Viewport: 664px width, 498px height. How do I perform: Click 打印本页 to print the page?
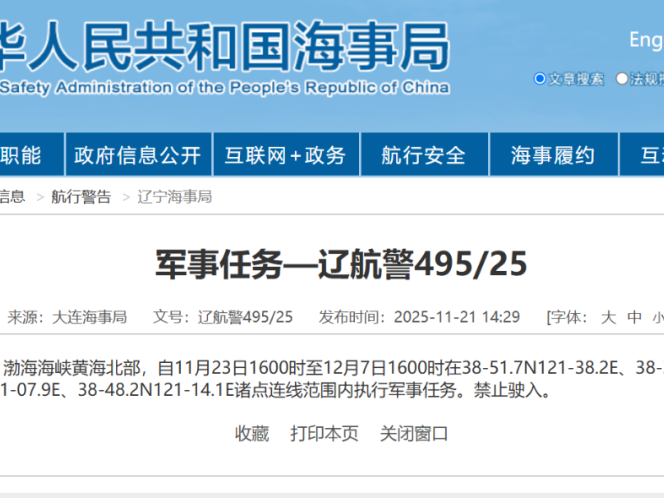coord(324,433)
